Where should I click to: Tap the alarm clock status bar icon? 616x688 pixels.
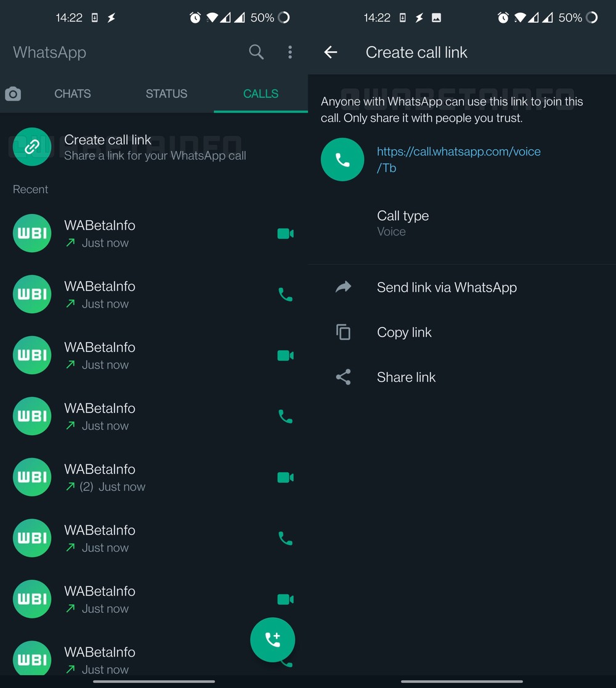tap(195, 18)
